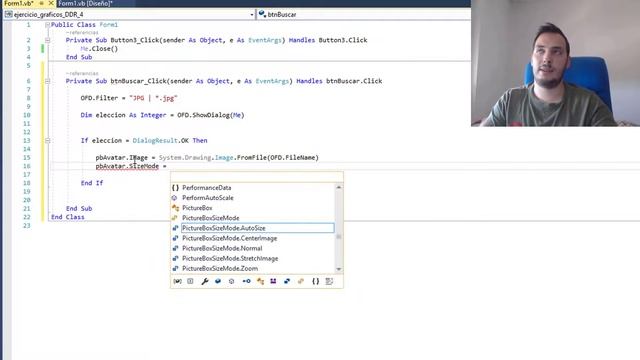Place cursor on Me.Close() line
This screenshot has width=640, height=360.
(x=99, y=49)
